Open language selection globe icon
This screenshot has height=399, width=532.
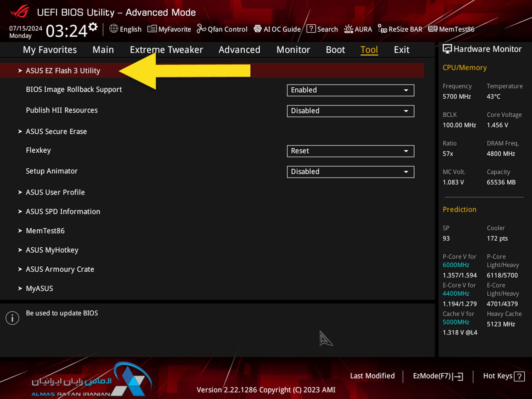[x=114, y=29]
